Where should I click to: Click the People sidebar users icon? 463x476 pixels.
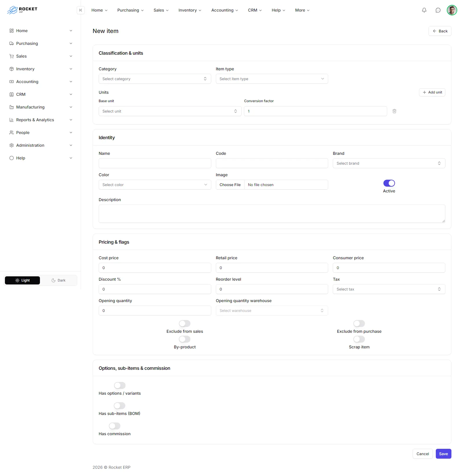coord(12,133)
